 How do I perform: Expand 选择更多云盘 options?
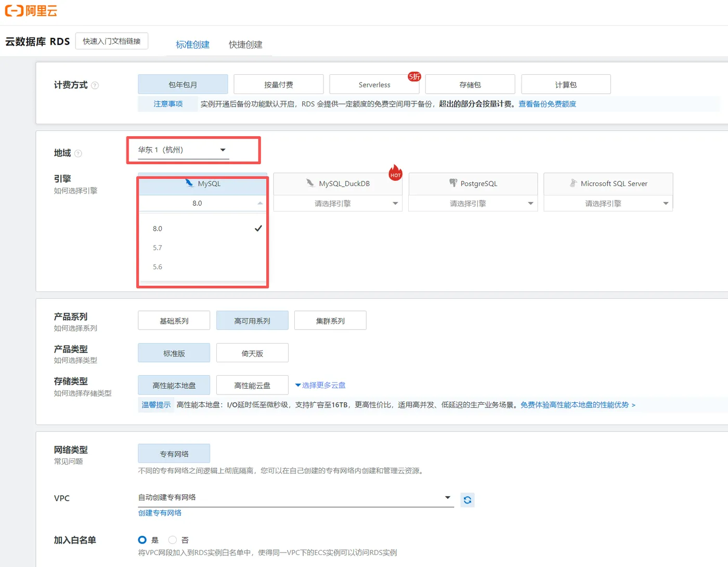coord(320,385)
